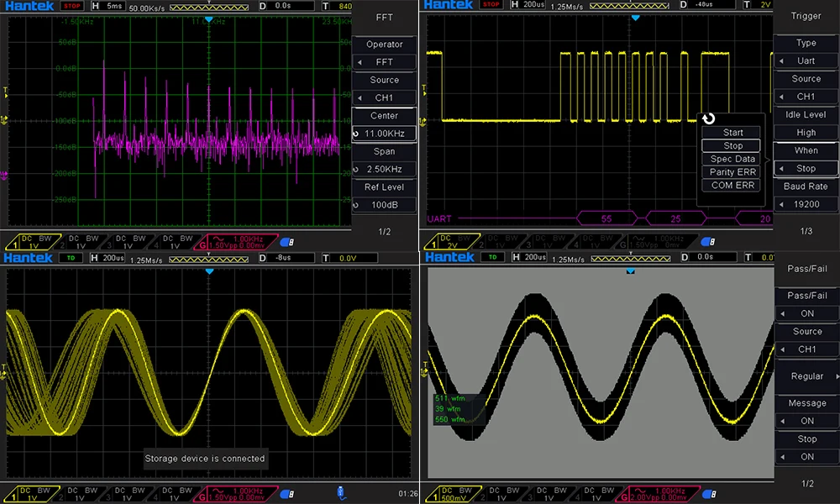Click the D 0.0s delay readout on the FFT screen
This screenshot has width=840, height=504.
point(286,6)
